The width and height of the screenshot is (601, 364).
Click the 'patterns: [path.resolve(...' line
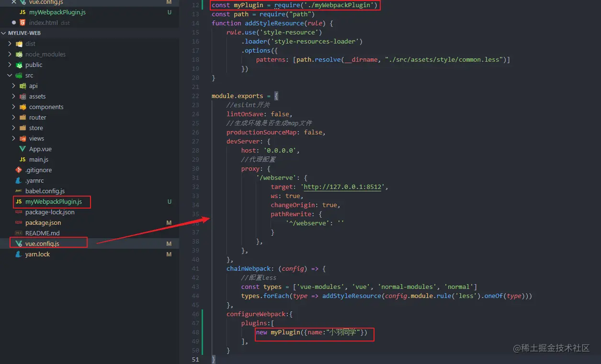[383, 59]
